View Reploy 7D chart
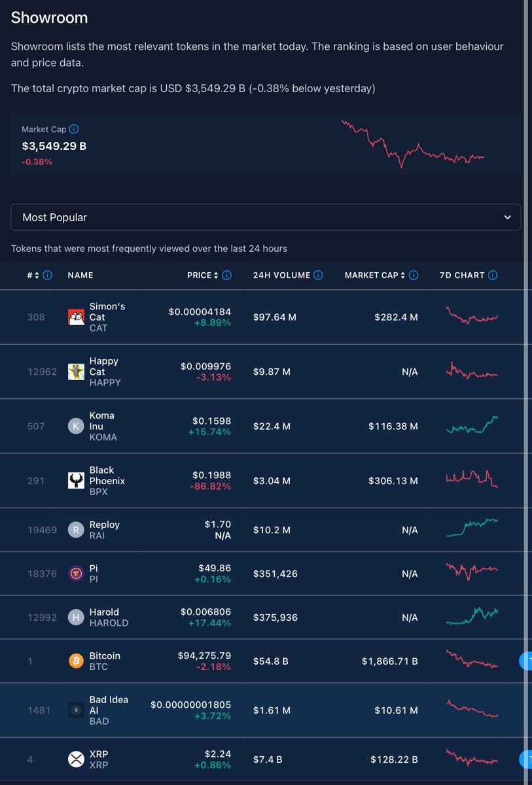 [472, 527]
